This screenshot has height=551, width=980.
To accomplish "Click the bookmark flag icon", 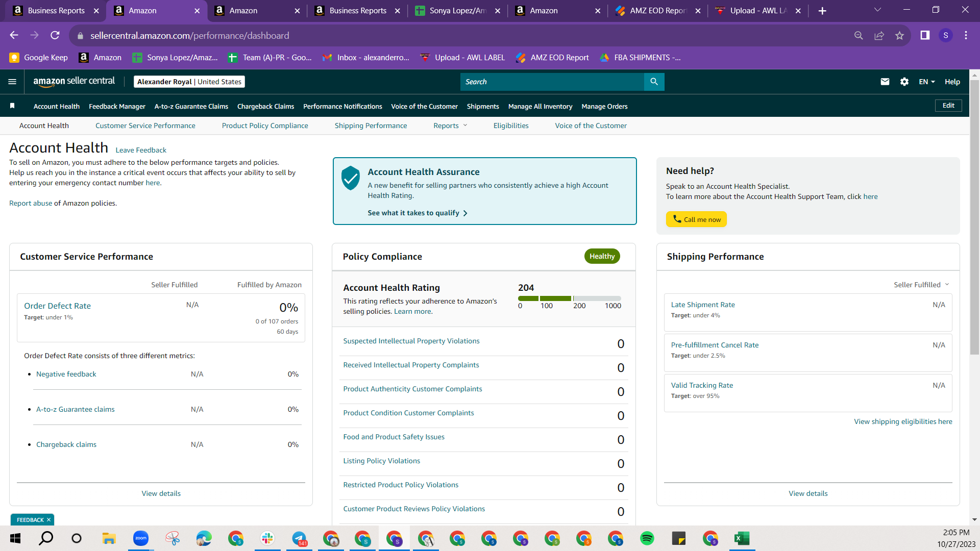I will [12, 106].
